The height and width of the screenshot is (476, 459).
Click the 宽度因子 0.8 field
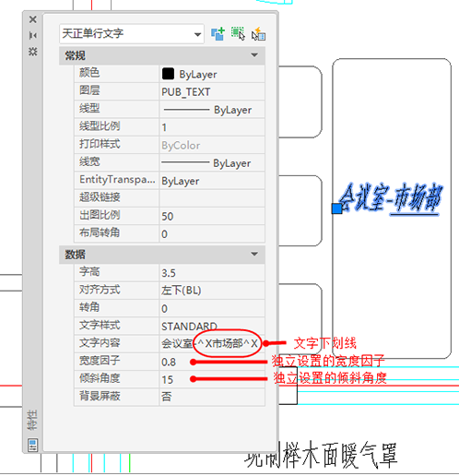click(212, 362)
